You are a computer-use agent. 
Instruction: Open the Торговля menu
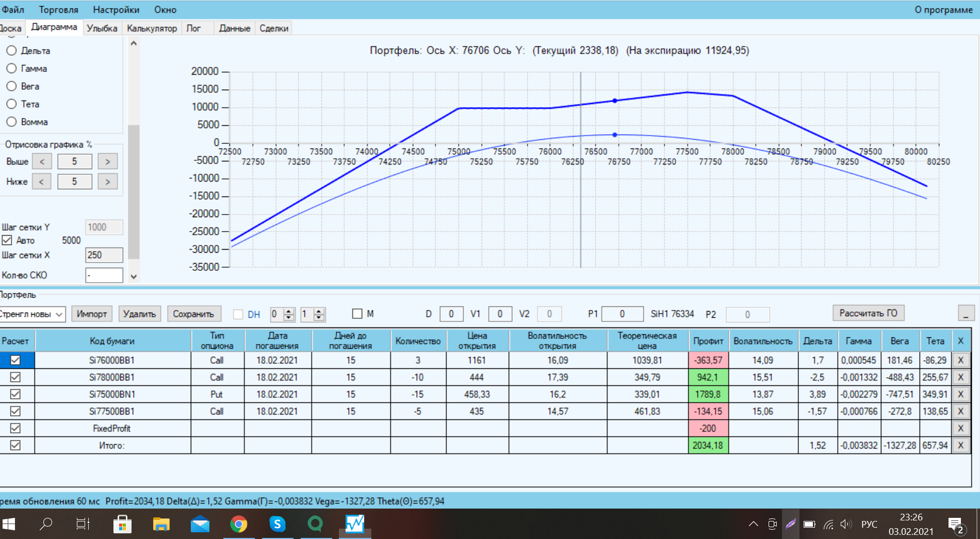(58, 10)
